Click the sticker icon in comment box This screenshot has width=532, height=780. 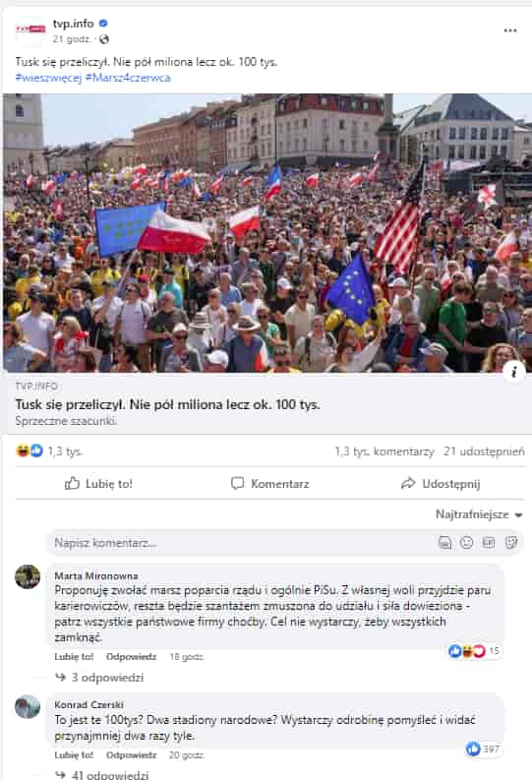coord(511,542)
